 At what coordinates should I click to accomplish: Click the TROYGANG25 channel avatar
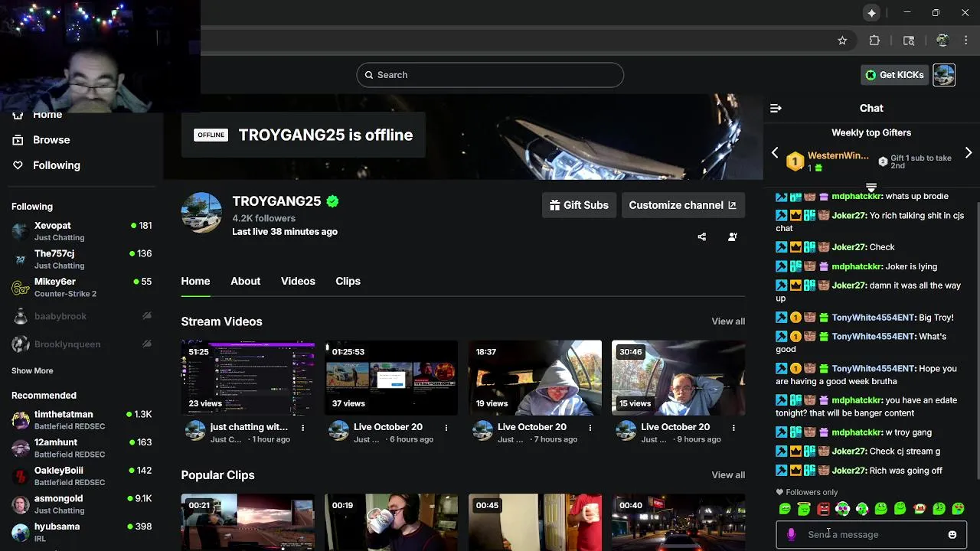(201, 213)
